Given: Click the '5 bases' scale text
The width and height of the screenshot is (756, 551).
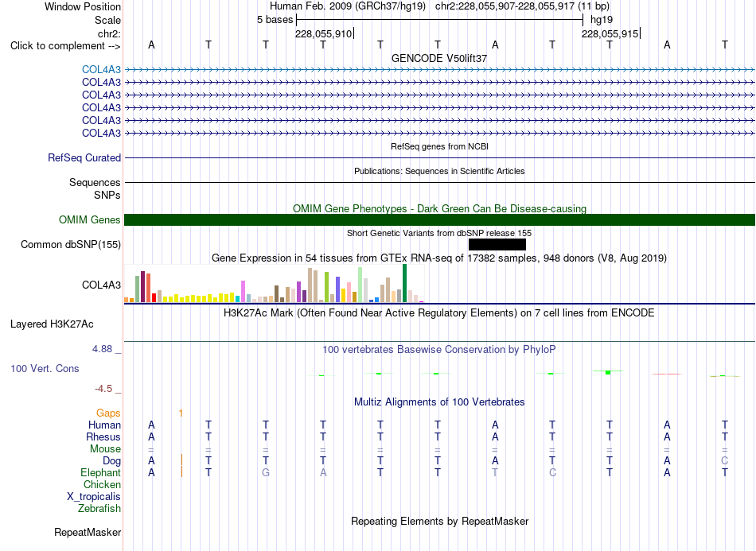Looking at the screenshot, I should coord(275,20).
